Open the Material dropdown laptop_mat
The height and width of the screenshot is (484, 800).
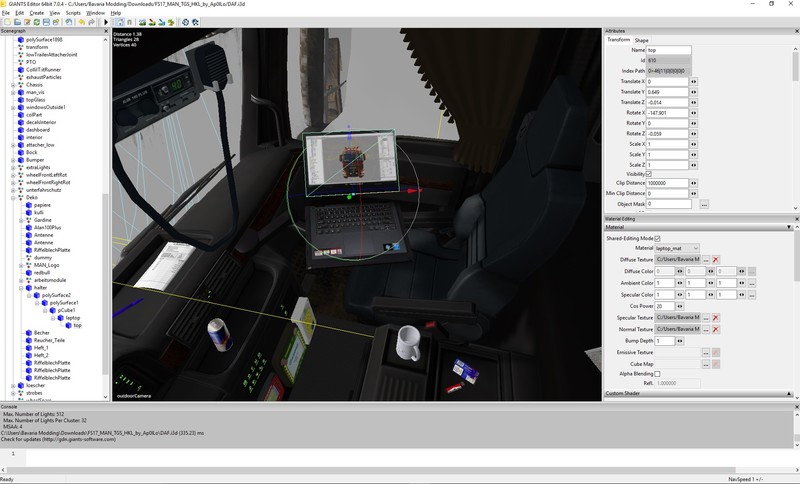677,248
